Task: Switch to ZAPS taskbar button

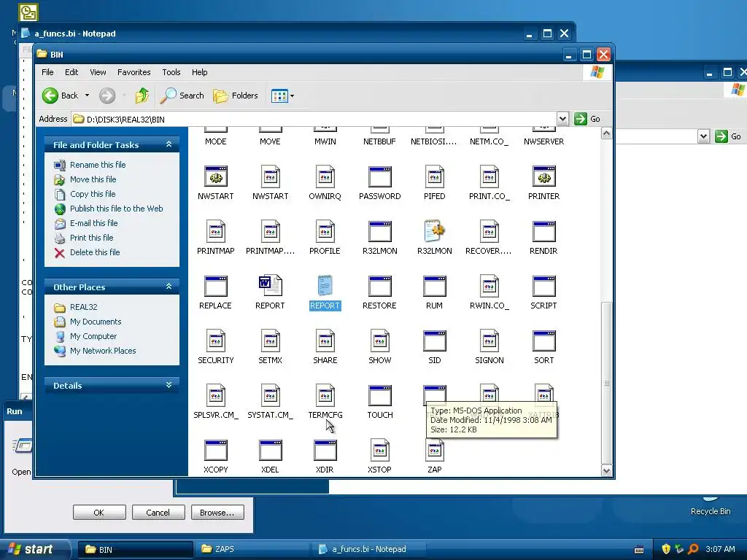Action: (251, 550)
